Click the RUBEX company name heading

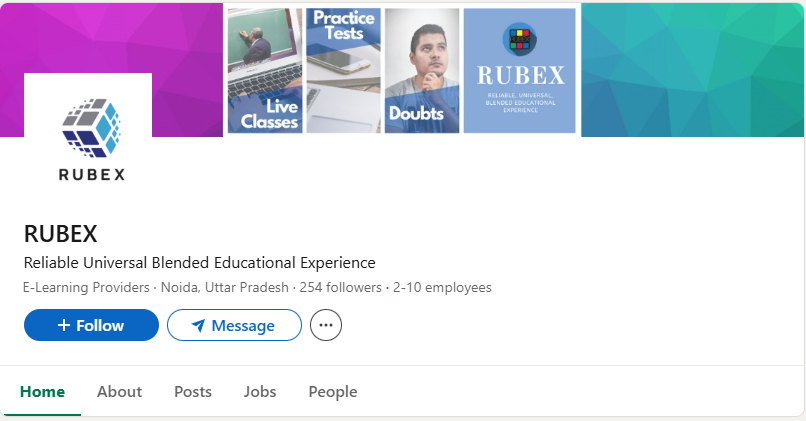[60, 234]
